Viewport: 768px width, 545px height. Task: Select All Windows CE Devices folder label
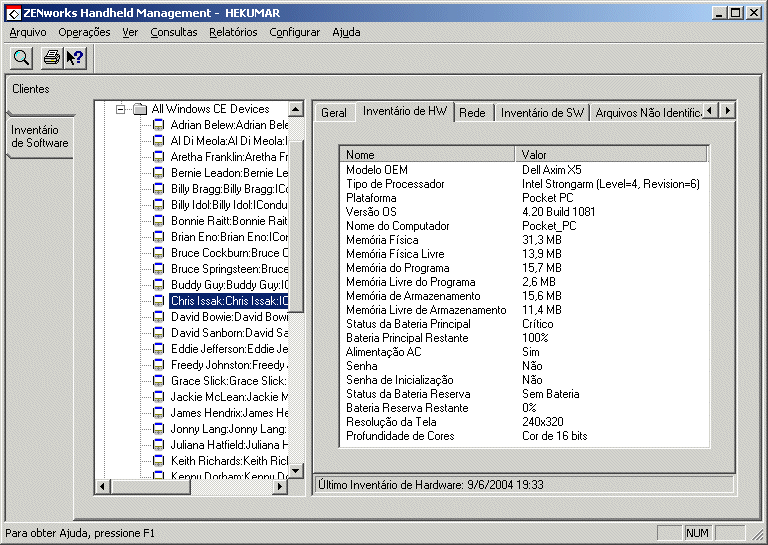coord(211,109)
